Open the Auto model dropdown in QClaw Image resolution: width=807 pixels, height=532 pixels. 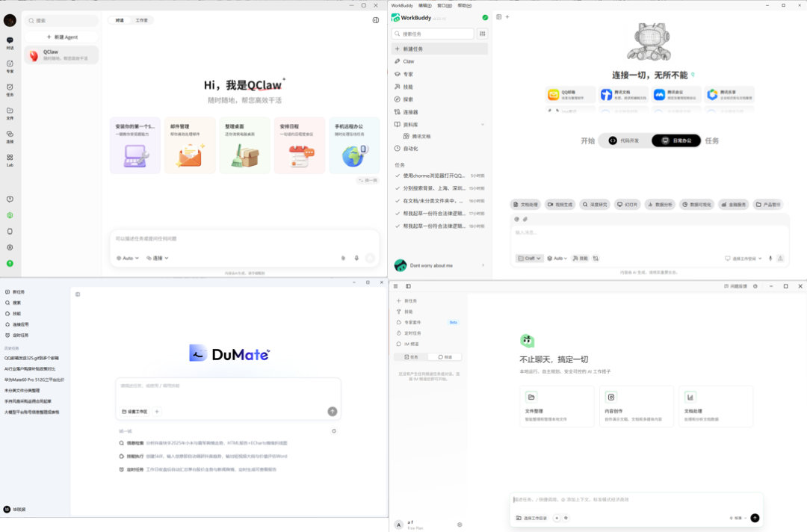128,258
